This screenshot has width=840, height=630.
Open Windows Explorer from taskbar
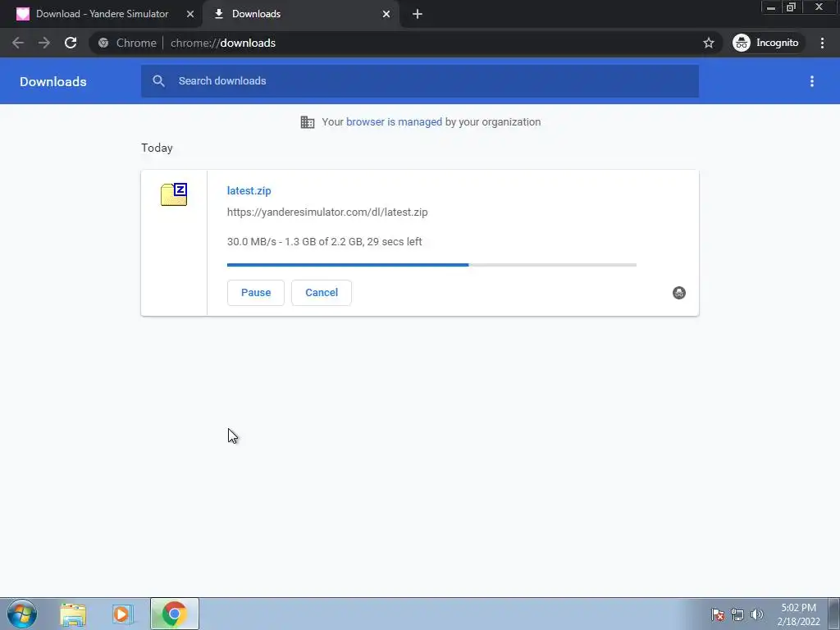(73, 614)
